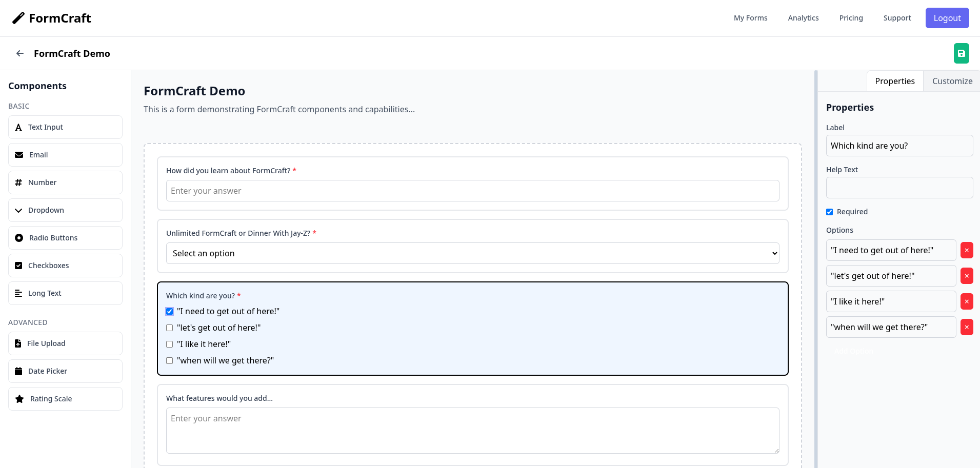
Task: Delete the "I need to get out of here!" option
Action: click(967, 250)
